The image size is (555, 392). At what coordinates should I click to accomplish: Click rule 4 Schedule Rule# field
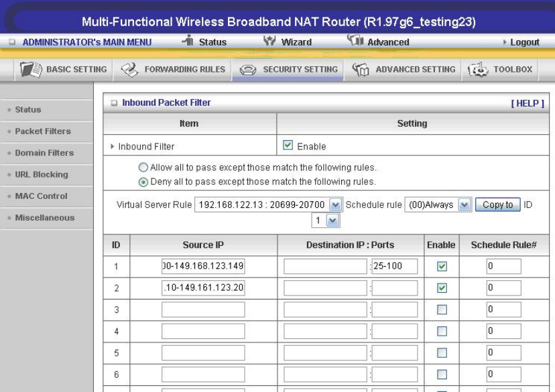tap(503, 331)
